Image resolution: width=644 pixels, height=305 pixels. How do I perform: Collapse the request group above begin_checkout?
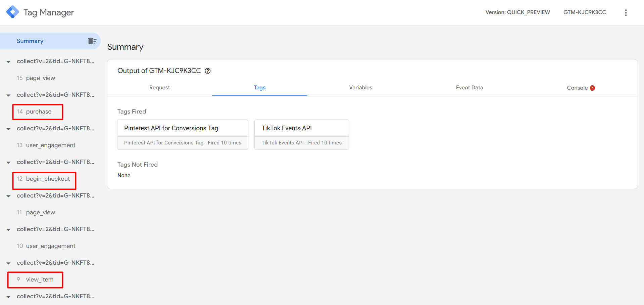[x=8, y=162]
